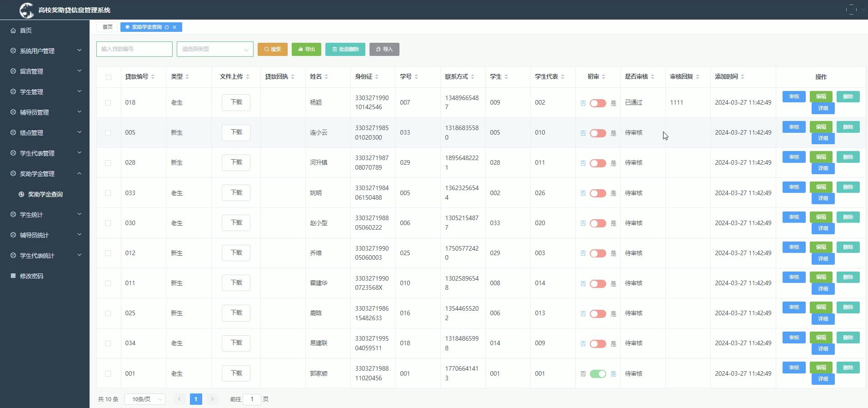Expand 学生管理 sidebar menu
Image resolution: width=868 pixels, height=408 pixels.
click(45, 92)
